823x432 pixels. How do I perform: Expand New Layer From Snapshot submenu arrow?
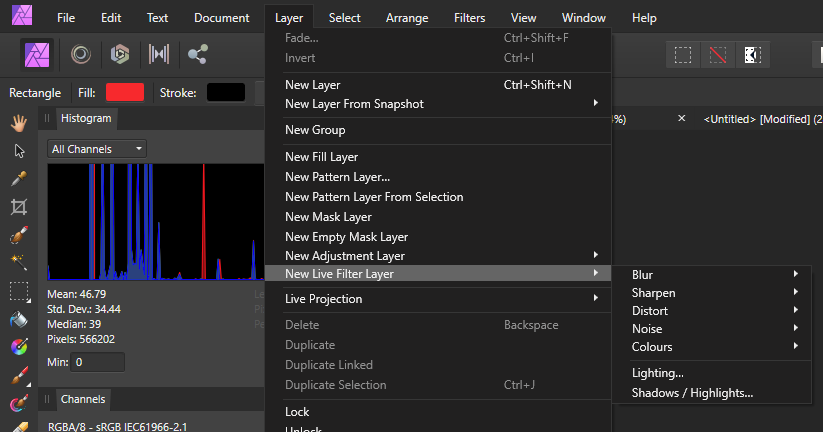click(x=595, y=103)
